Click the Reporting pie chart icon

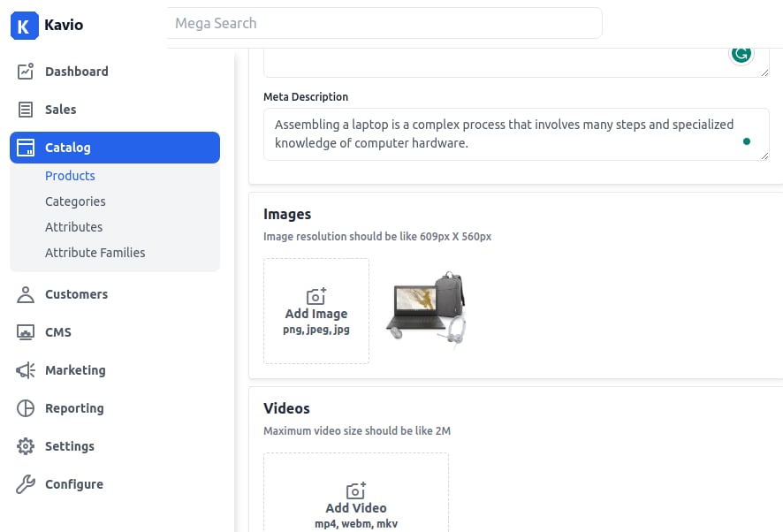(x=26, y=408)
